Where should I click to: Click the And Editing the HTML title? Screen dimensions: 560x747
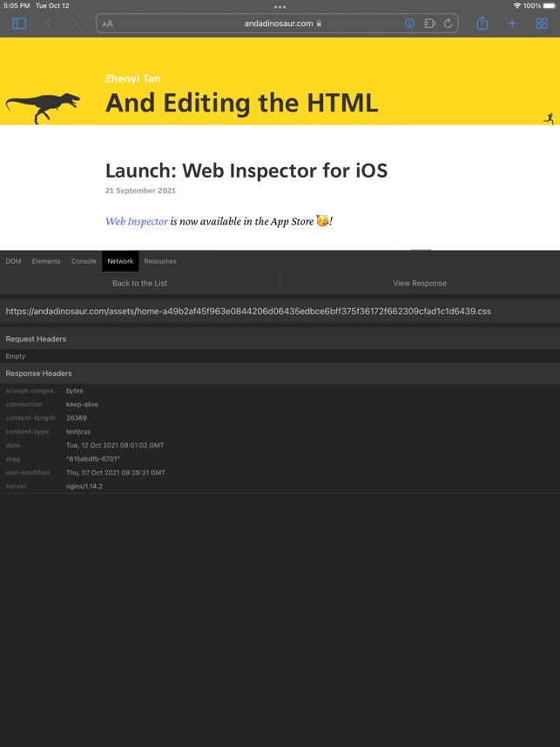point(241,103)
